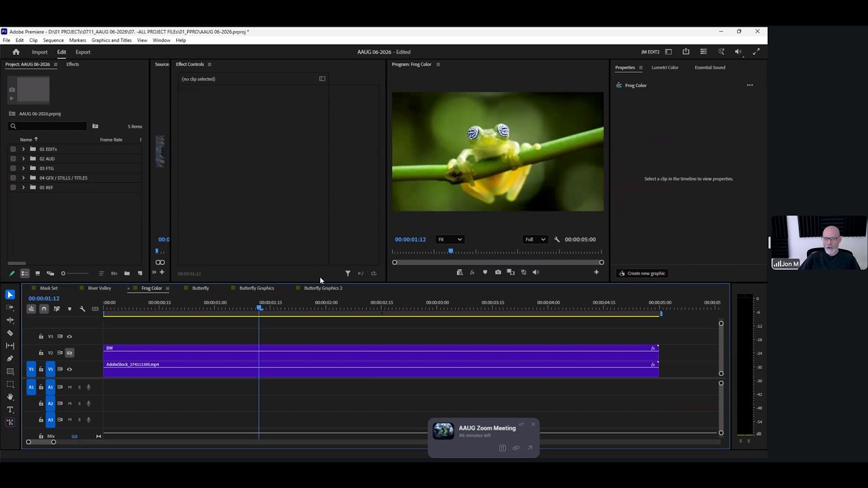The width and height of the screenshot is (868, 488).
Task: Switch to Import workspace mode
Action: (x=39, y=52)
